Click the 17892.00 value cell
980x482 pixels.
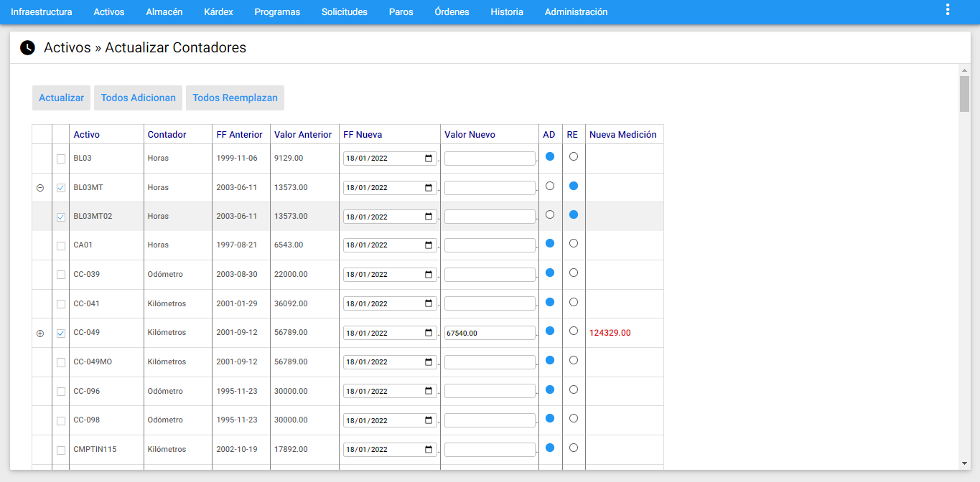(x=291, y=450)
